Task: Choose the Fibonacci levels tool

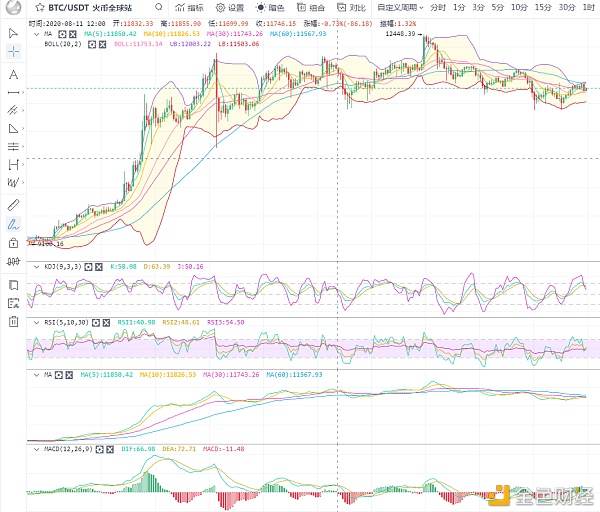Action: pyautogui.click(x=13, y=146)
